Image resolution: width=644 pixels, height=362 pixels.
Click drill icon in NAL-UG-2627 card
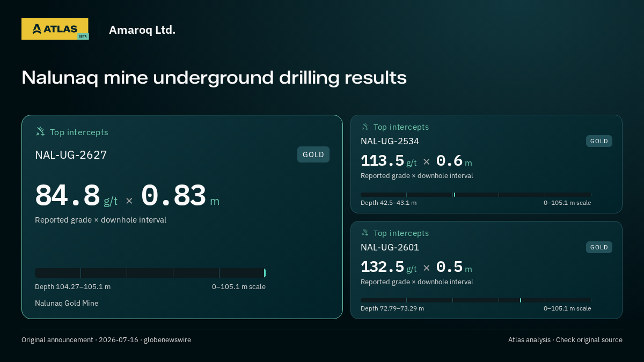(x=40, y=131)
